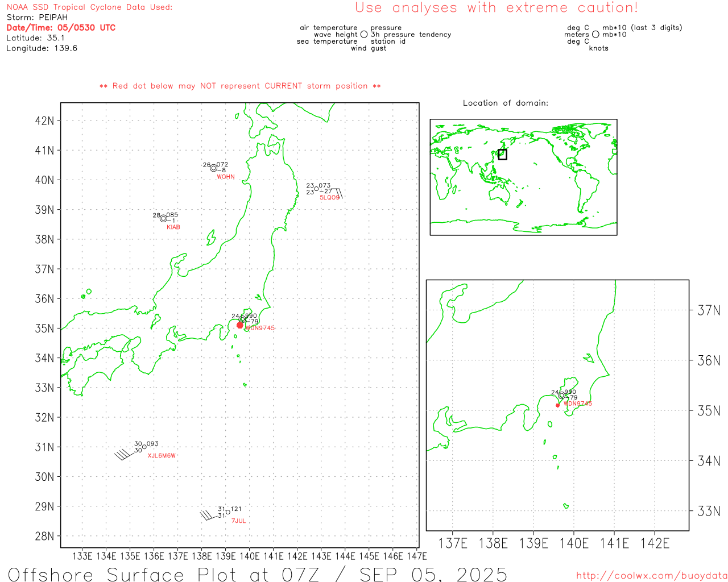Select the 'Storm: PEIPAH' text
728x582 pixels.
pos(37,18)
